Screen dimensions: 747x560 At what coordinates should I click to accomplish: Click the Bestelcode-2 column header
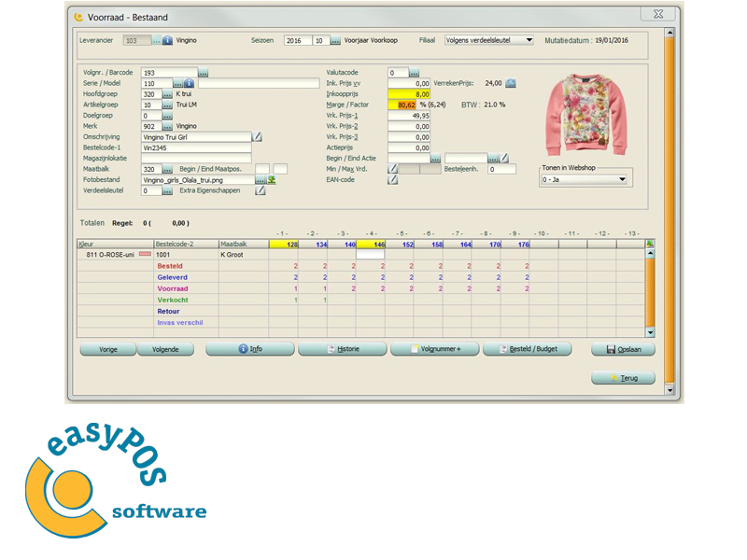click(x=186, y=244)
